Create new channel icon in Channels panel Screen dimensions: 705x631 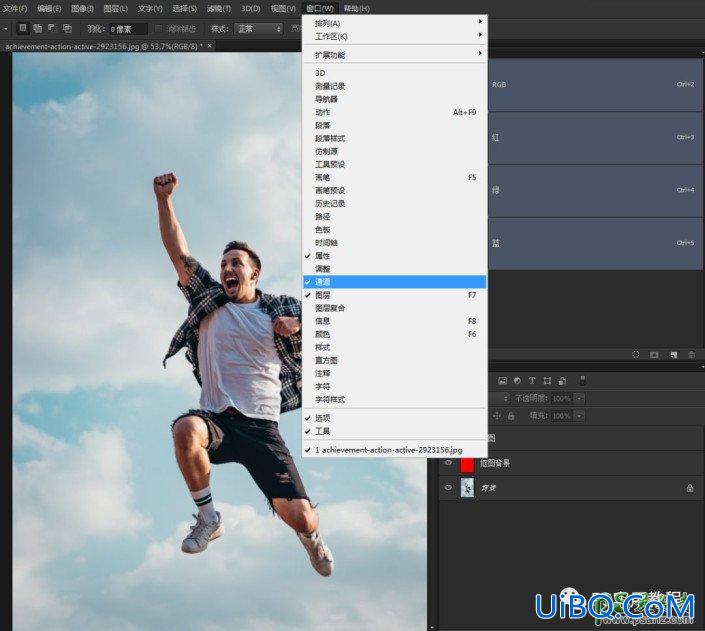click(x=673, y=355)
